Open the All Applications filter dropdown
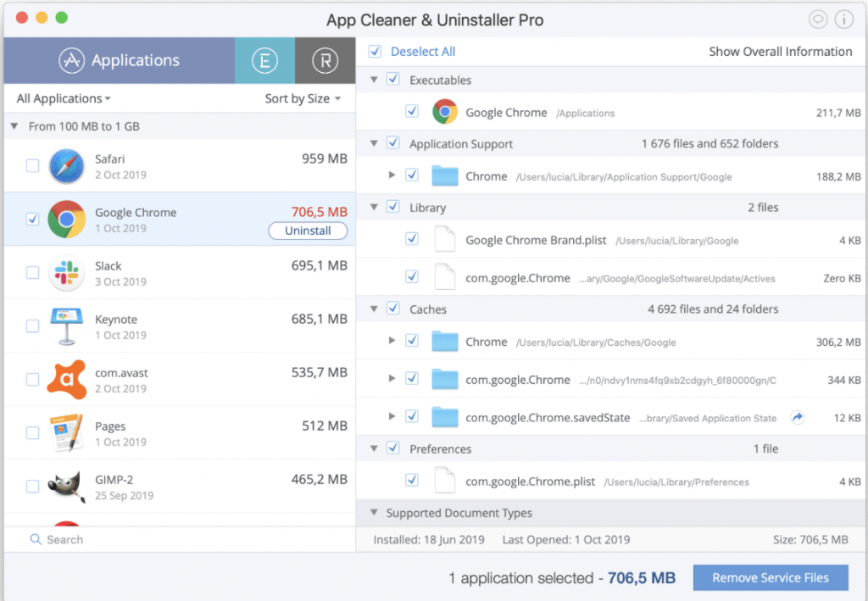868x601 pixels. [x=61, y=98]
